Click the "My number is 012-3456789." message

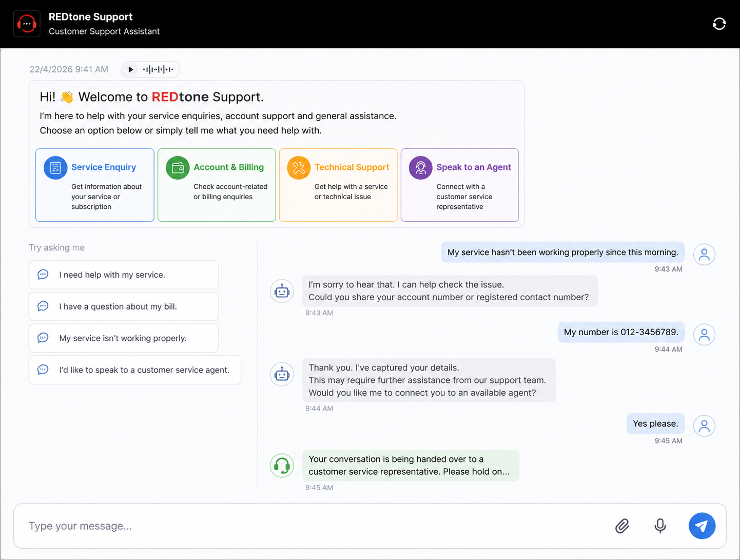click(621, 332)
